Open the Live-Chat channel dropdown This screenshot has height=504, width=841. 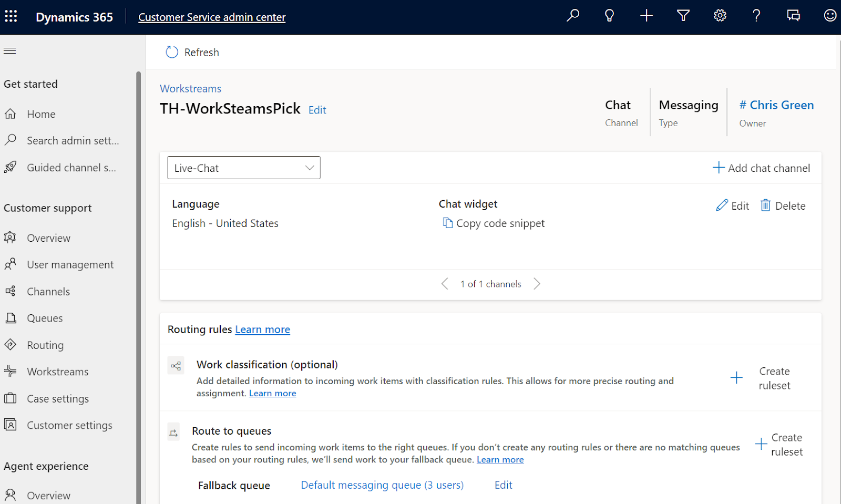click(x=244, y=168)
